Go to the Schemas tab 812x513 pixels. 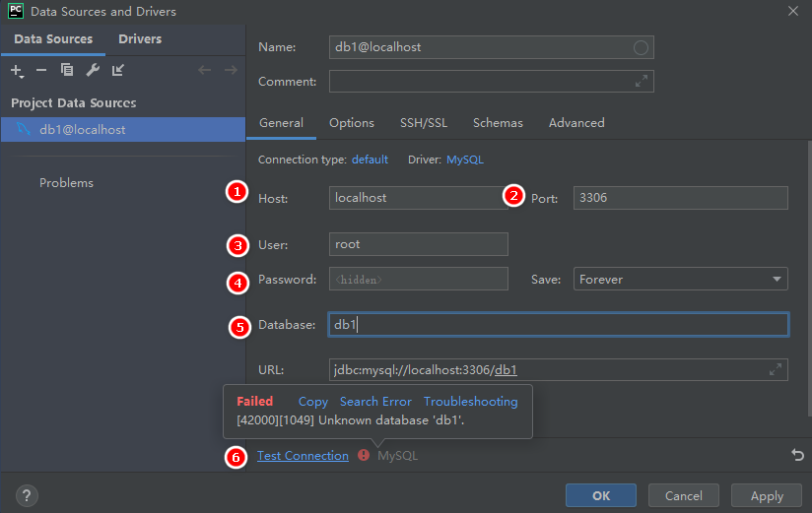[x=498, y=123]
